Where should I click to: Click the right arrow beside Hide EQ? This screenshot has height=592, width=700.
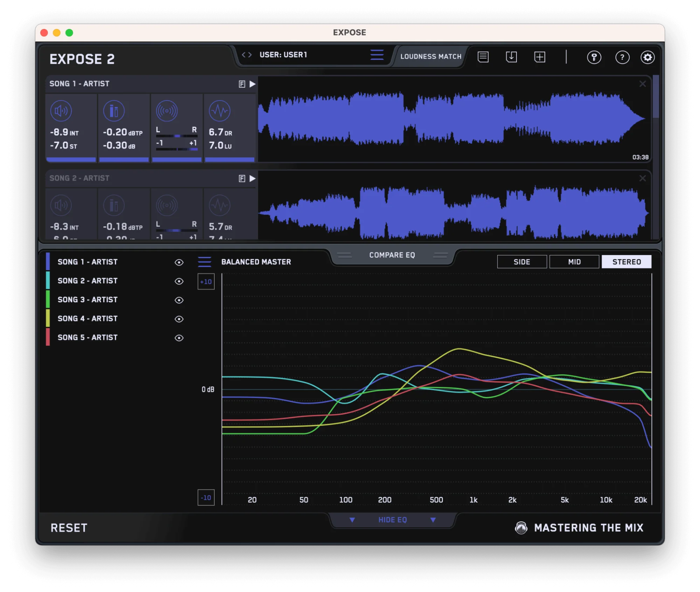[x=433, y=520]
